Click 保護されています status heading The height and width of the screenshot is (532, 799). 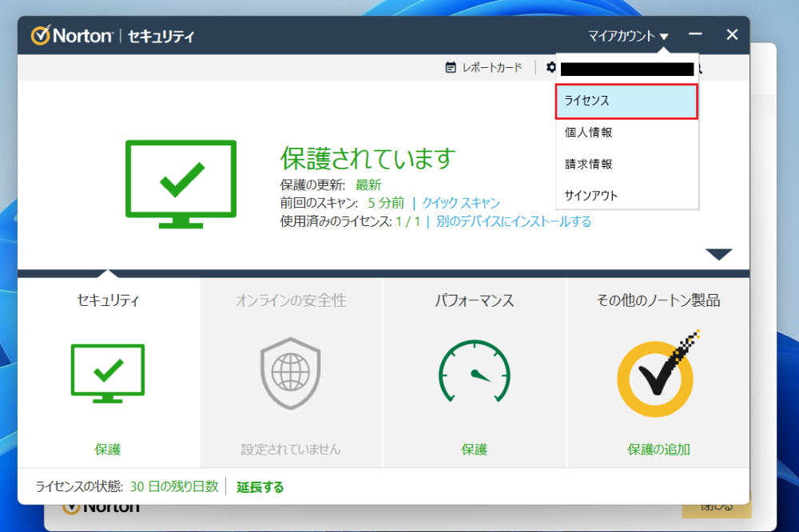[x=368, y=158]
